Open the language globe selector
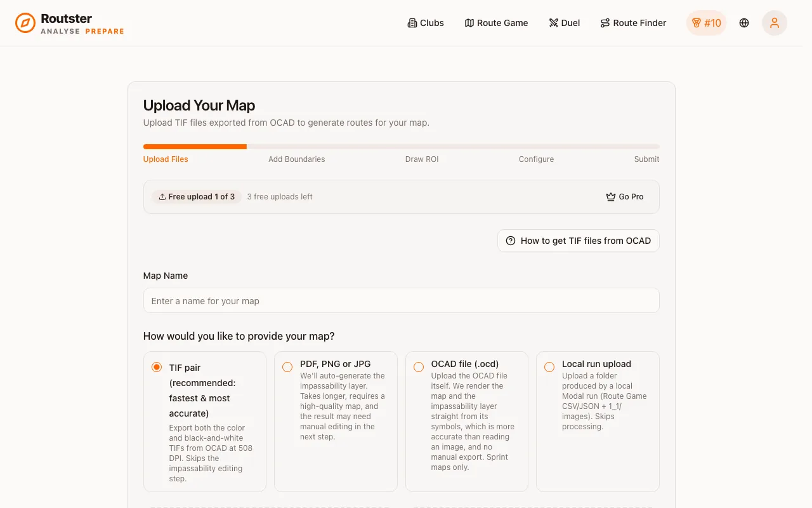This screenshot has width=812, height=508. (x=744, y=23)
